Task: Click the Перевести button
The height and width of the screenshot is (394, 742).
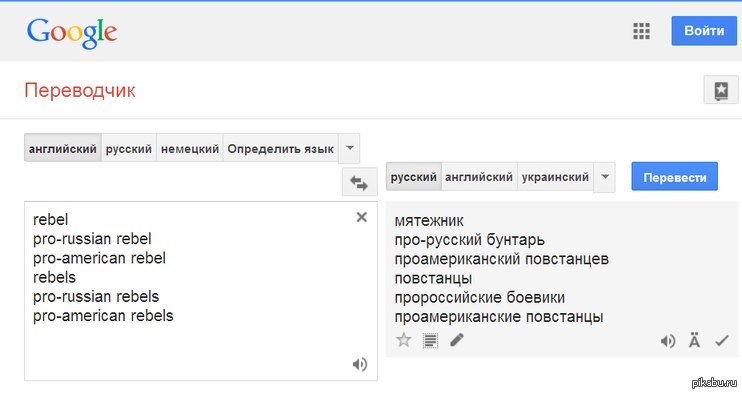Action: click(674, 177)
